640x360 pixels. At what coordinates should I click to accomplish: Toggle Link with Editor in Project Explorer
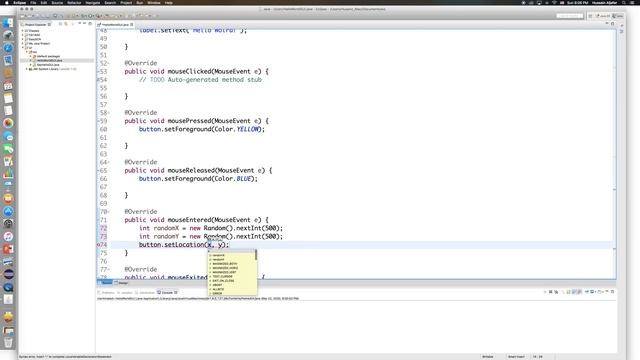65,24
